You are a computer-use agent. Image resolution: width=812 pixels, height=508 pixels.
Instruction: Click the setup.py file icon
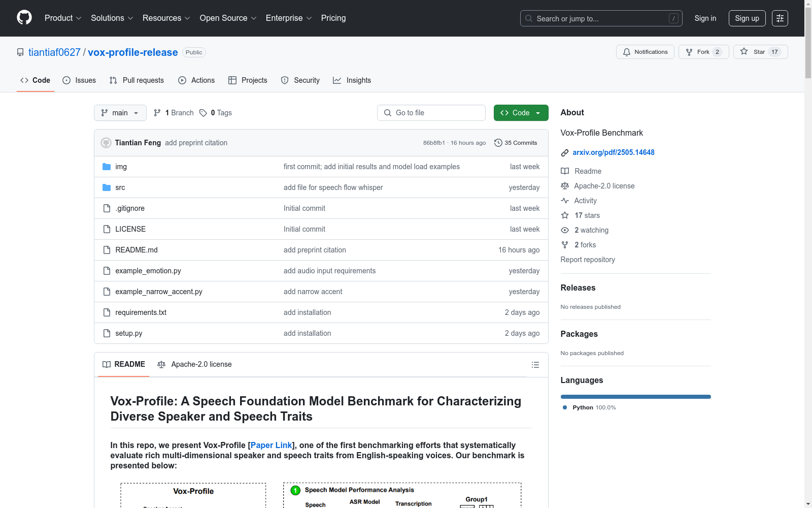pos(107,333)
